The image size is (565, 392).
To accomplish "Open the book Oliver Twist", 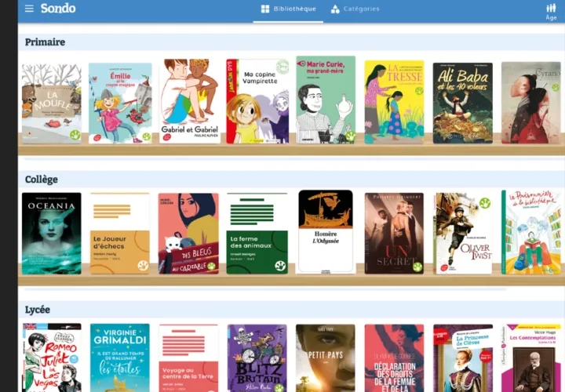I will [x=463, y=234].
